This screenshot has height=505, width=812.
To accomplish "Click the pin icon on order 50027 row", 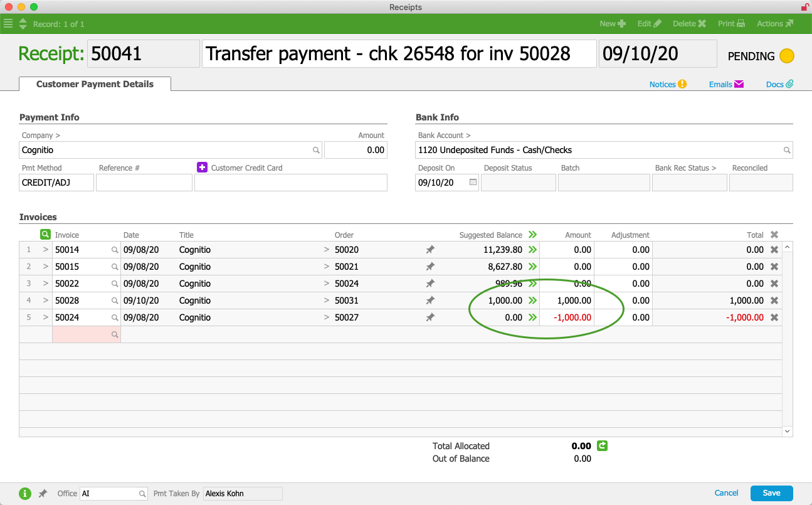I will pos(430,317).
